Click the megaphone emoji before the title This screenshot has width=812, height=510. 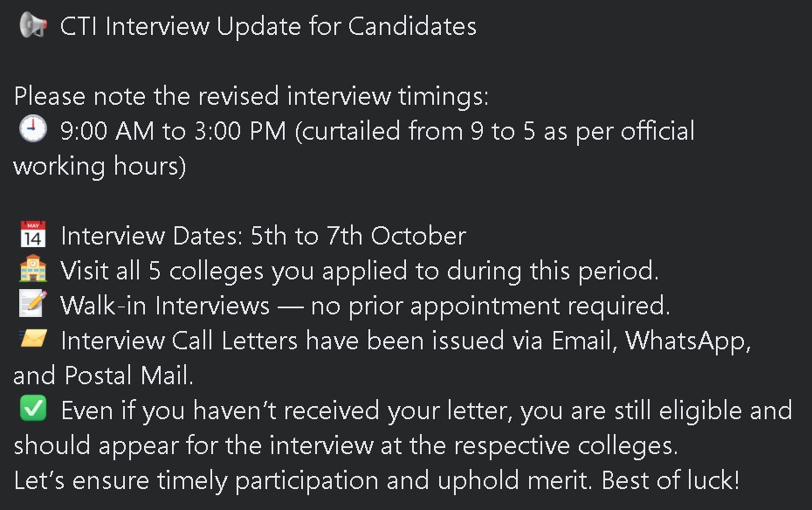point(32,26)
